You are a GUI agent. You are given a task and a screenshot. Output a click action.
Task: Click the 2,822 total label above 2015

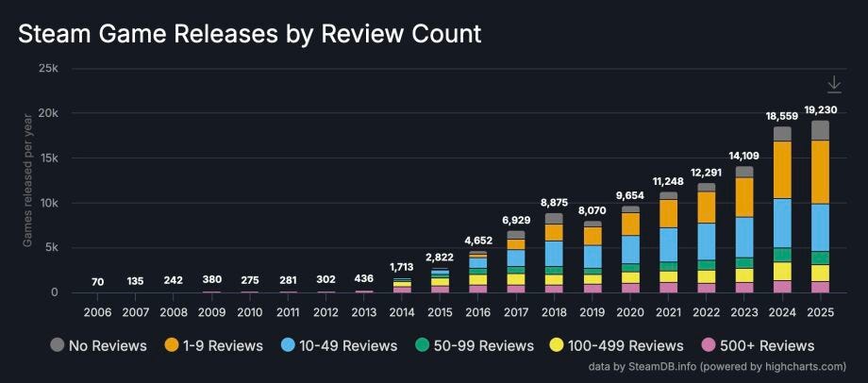(x=440, y=258)
